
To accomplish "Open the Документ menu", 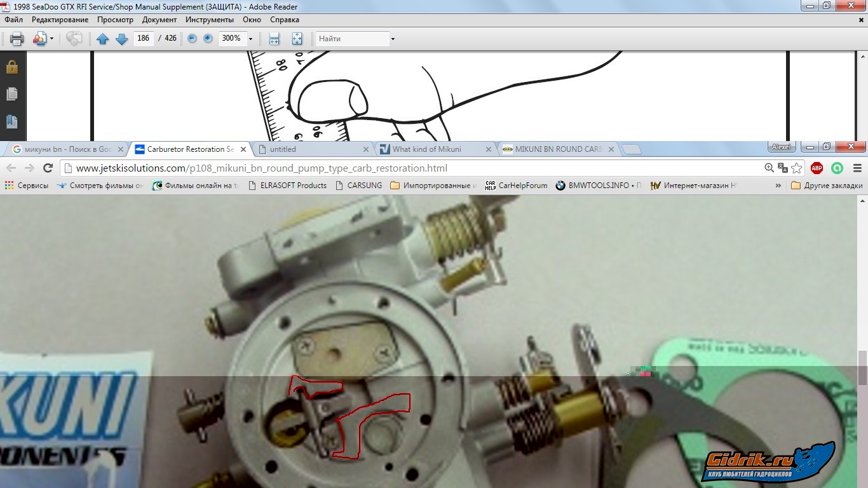I will 159,20.
